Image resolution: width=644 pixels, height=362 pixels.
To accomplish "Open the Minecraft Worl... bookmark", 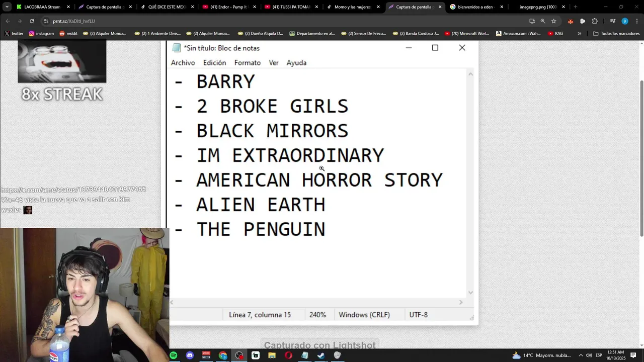I will coord(467,34).
